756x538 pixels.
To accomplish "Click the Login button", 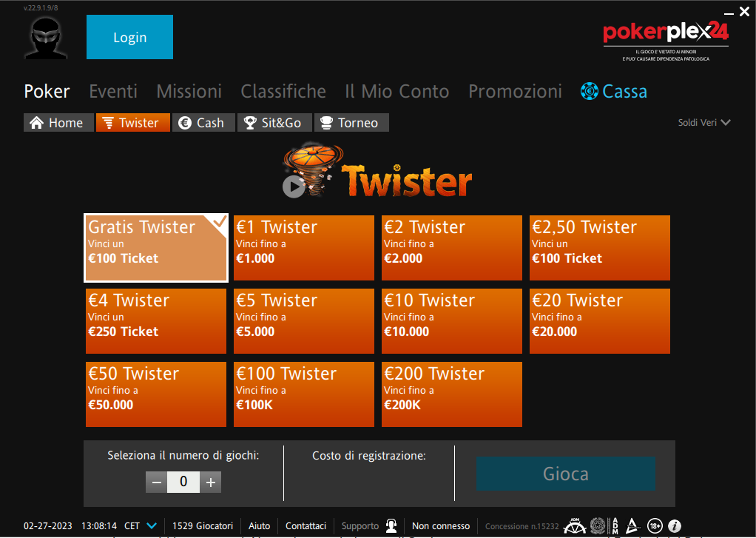I will pos(129,37).
